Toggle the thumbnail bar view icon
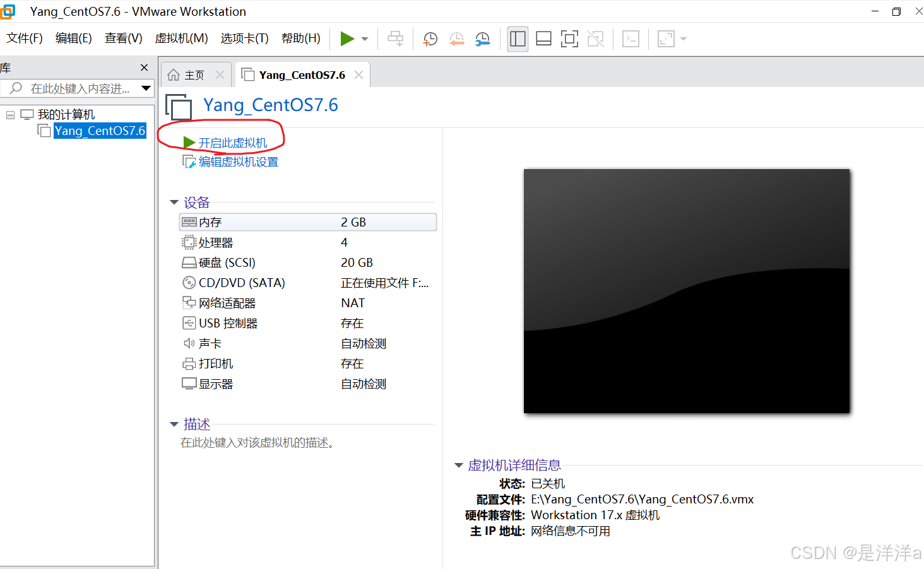This screenshot has height=569, width=924. point(543,39)
